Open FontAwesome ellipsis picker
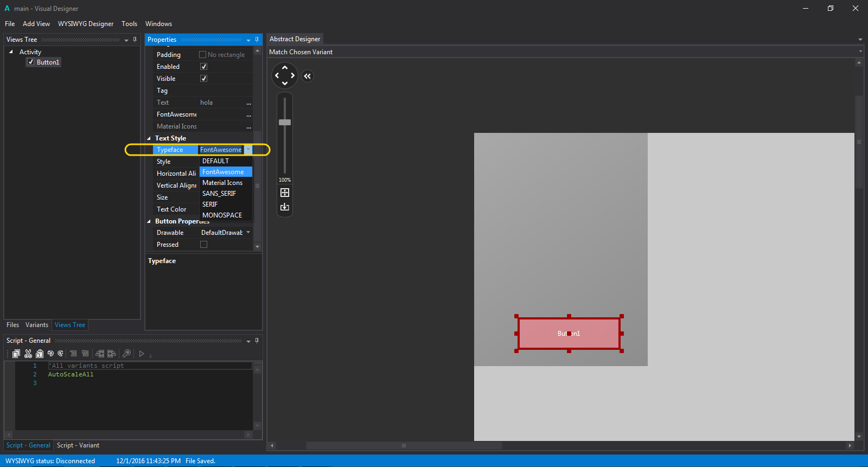This screenshot has height=467, width=868. click(248, 114)
